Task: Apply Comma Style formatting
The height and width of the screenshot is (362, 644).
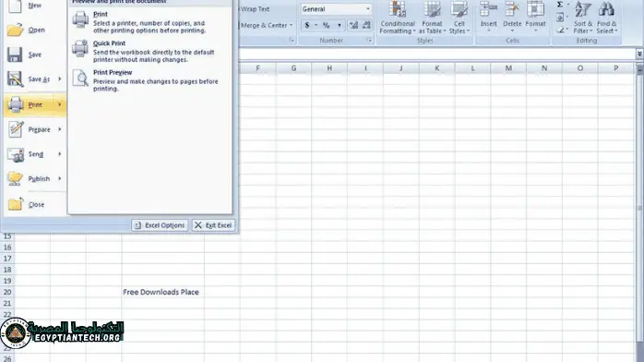Action: coord(340,26)
